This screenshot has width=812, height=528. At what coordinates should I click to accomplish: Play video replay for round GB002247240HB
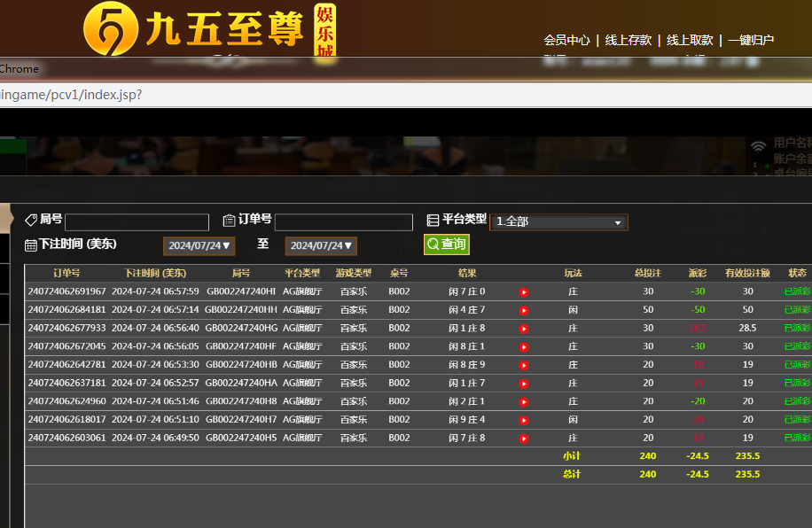pyautogui.click(x=523, y=365)
